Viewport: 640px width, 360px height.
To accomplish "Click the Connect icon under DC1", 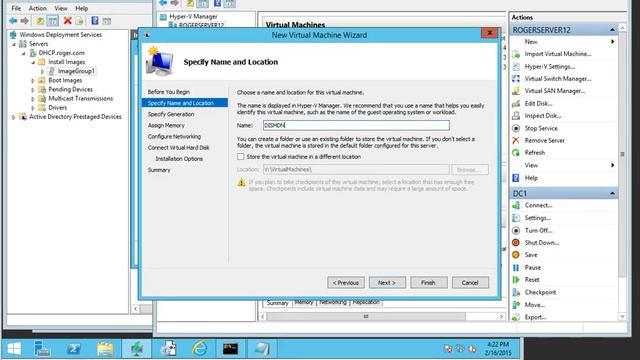I will (x=516, y=205).
